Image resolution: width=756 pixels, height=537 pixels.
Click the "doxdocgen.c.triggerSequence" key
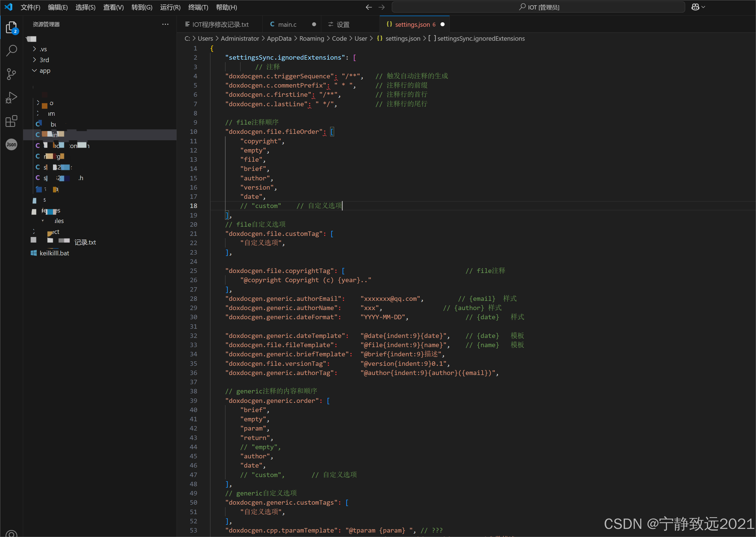(x=279, y=76)
